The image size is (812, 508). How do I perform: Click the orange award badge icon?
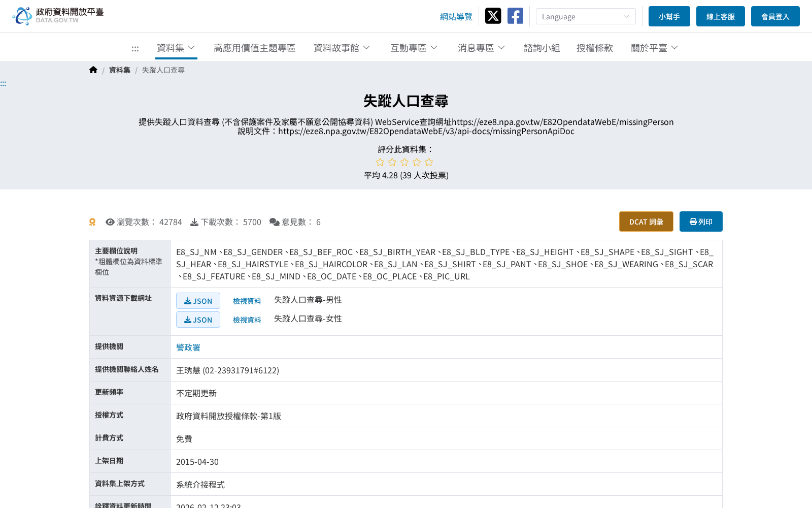coord(92,222)
